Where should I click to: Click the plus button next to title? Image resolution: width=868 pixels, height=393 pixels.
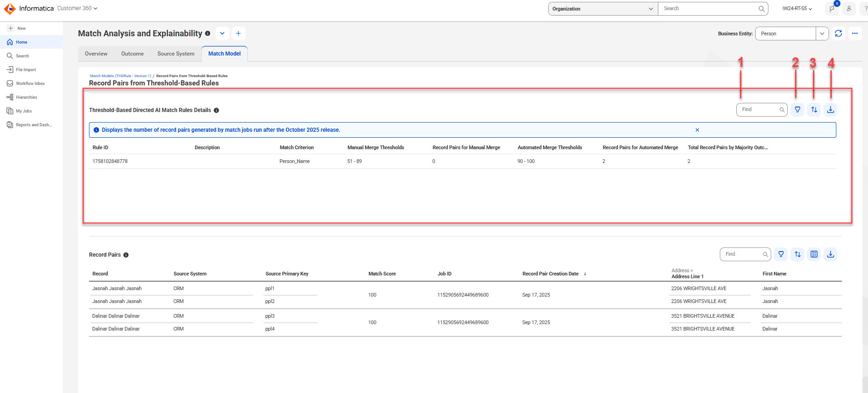pos(238,34)
